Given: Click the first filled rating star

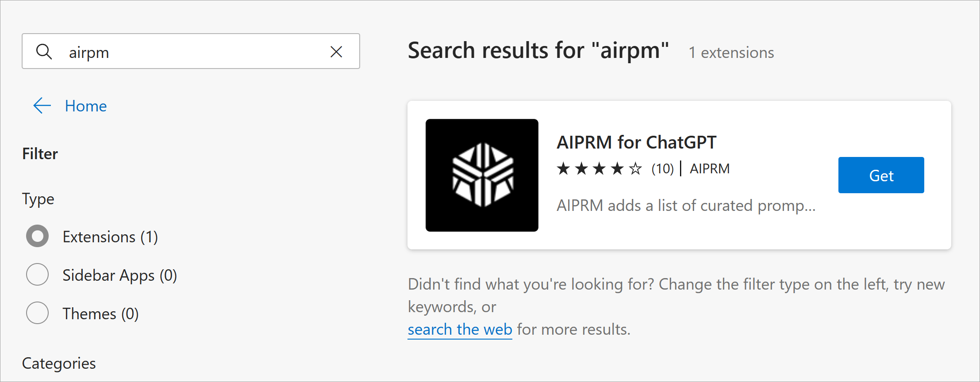Looking at the screenshot, I should click(563, 168).
